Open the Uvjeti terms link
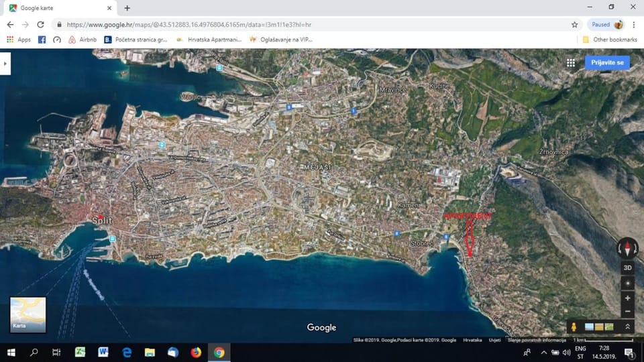The image size is (644, 362). (495, 340)
